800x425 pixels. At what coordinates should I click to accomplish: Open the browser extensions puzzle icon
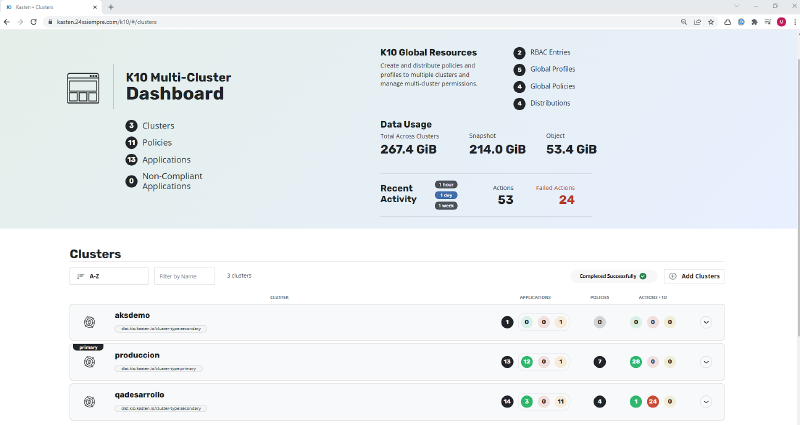point(755,22)
